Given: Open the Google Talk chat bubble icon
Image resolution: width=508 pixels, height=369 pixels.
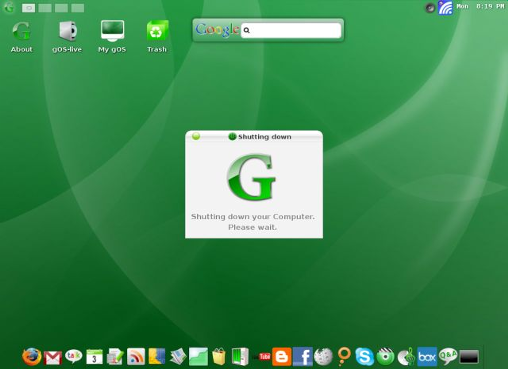Looking at the screenshot, I should (73, 356).
